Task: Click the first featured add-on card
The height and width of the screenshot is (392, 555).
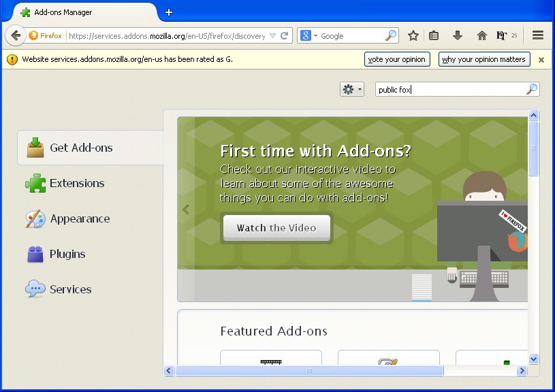Action: pyautogui.click(x=271, y=357)
